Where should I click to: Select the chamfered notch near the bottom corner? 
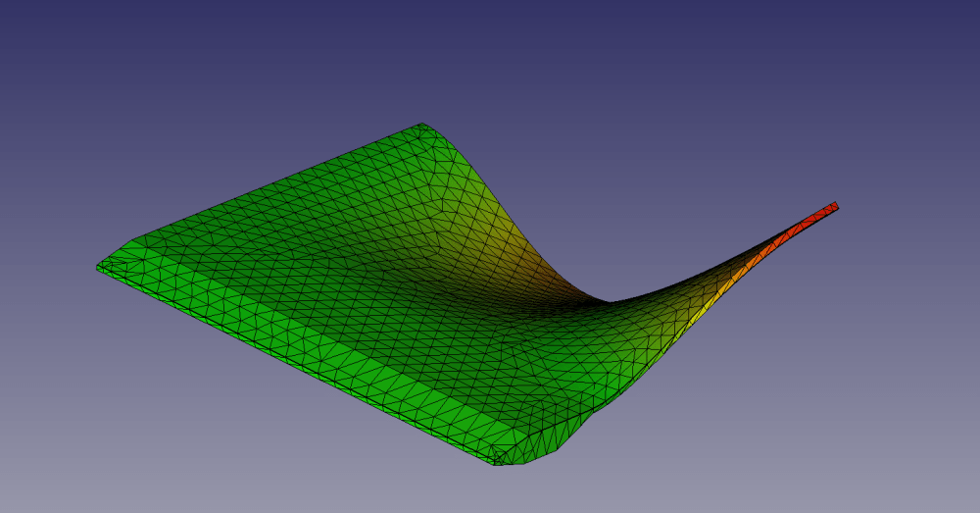576,432
